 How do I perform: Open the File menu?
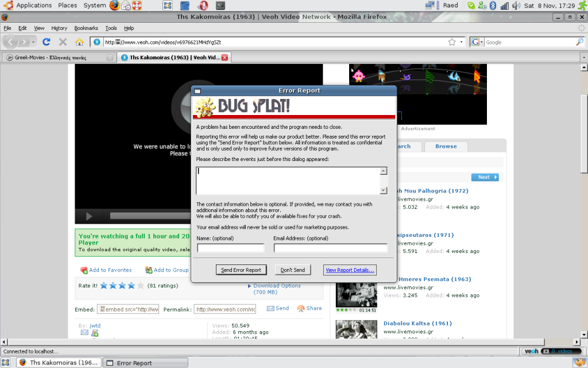coord(7,28)
